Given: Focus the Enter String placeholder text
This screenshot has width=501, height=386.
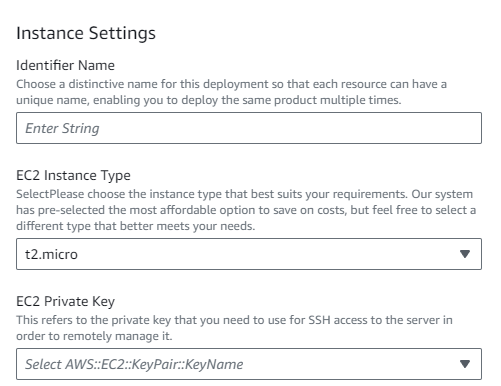Looking at the screenshot, I should [62, 128].
